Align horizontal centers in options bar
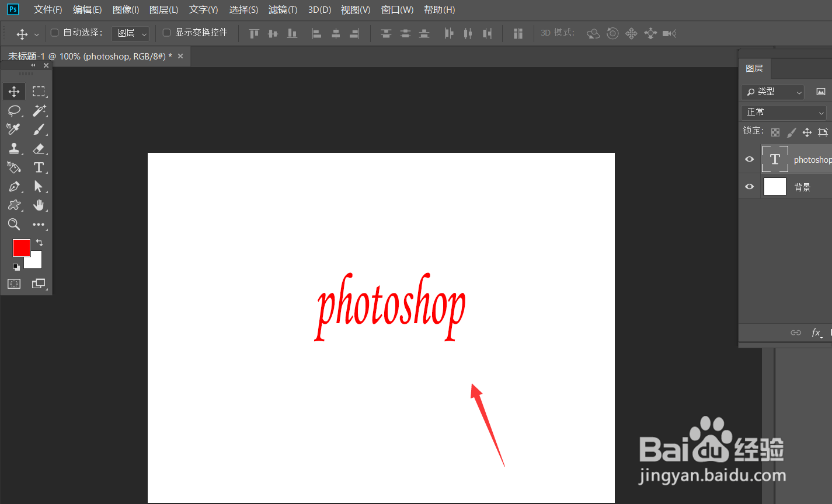832x504 pixels. click(x=336, y=34)
